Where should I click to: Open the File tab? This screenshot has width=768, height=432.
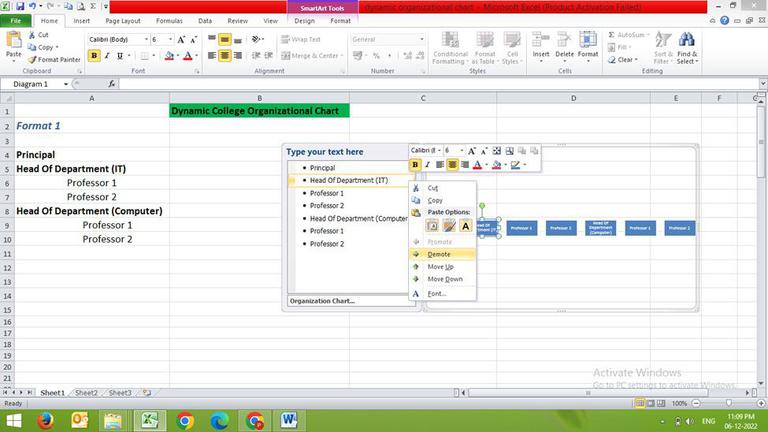tap(16, 21)
